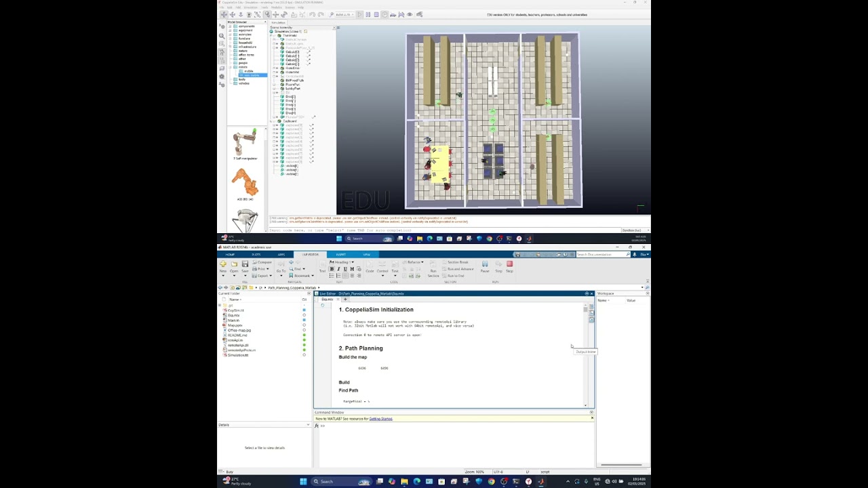The width and height of the screenshot is (868, 488).
Task: Toggle visualization eye icon in CoppeliaSim toolbar
Action: click(410, 14)
